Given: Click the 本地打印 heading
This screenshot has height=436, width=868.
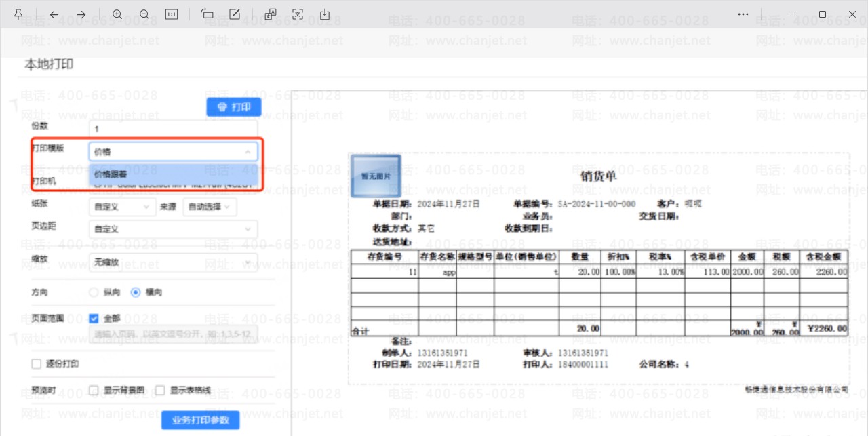Looking at the screenshot, I should coord(49,64).
